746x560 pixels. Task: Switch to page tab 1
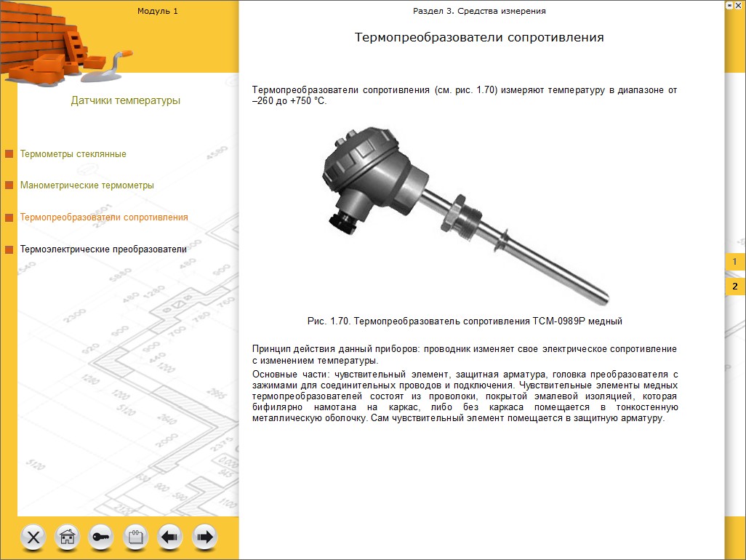pyautogui.click(x=734, y=262)
